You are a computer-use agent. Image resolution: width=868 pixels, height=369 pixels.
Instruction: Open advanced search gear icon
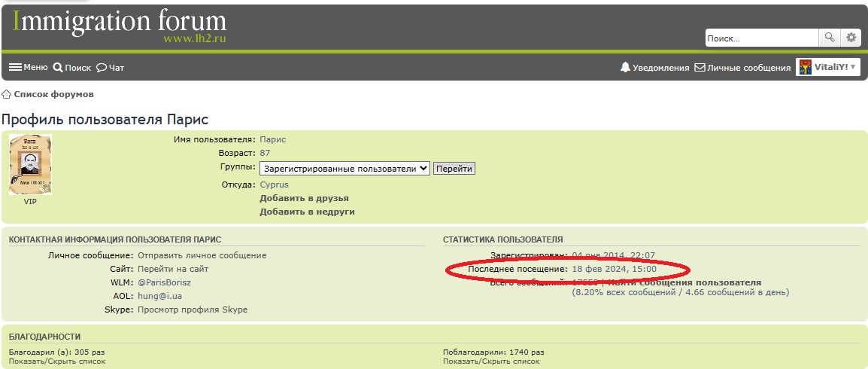(851, 38)
